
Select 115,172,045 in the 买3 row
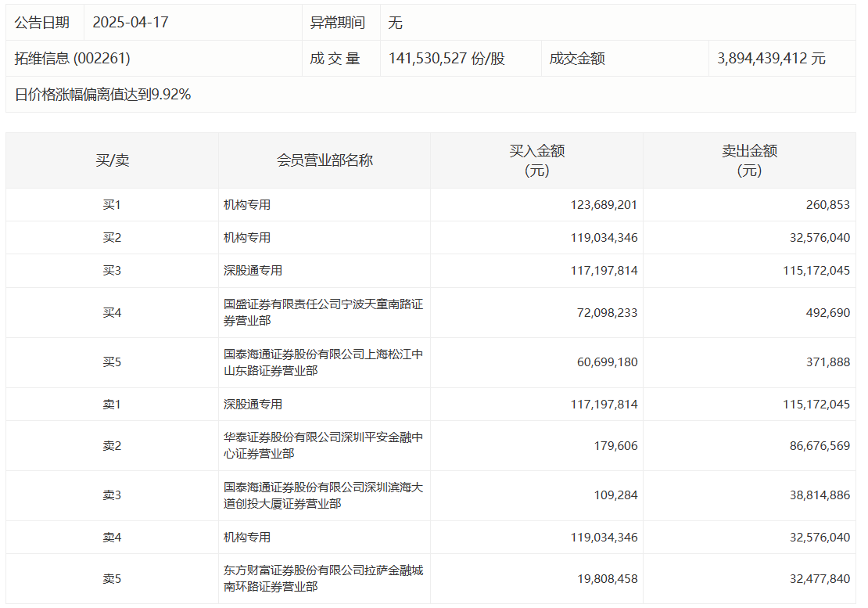(x=816, y=270)
